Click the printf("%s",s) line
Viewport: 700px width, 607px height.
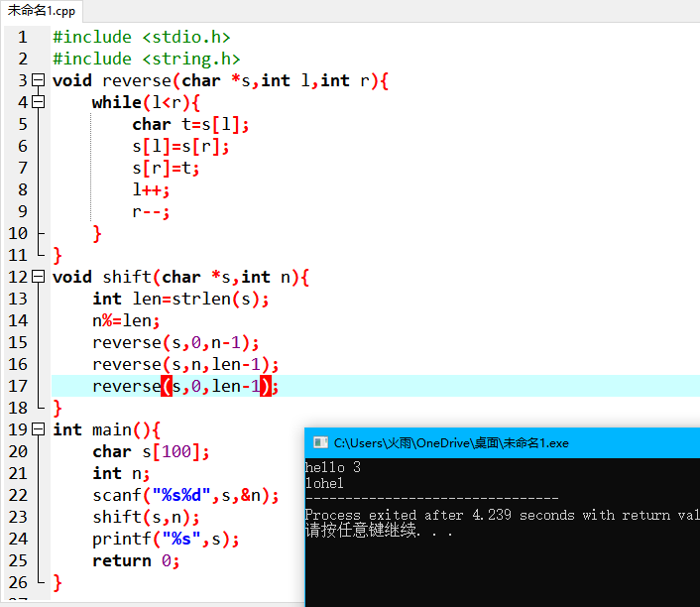[x=166, y=540]
